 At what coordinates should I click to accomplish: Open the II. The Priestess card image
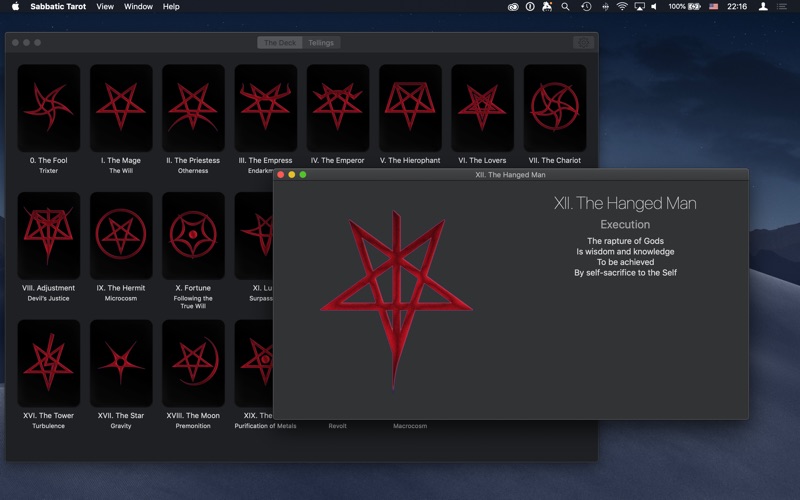point(193,108)
